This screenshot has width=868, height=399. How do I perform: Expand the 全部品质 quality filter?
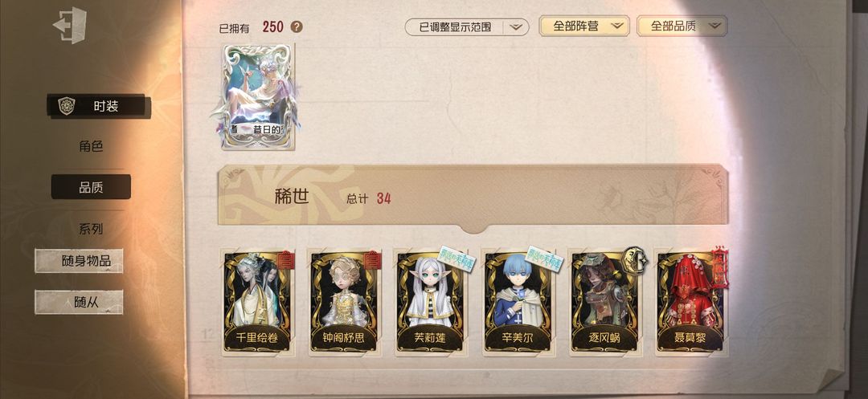[682, 26]
